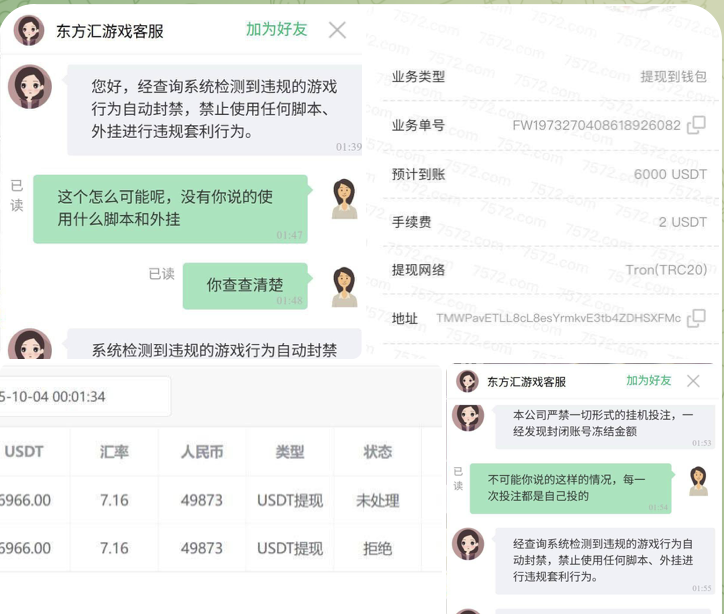Viewport: 724px width, 614px height.
Task: Click the date field showing 00:01:34
Action: 85,397
